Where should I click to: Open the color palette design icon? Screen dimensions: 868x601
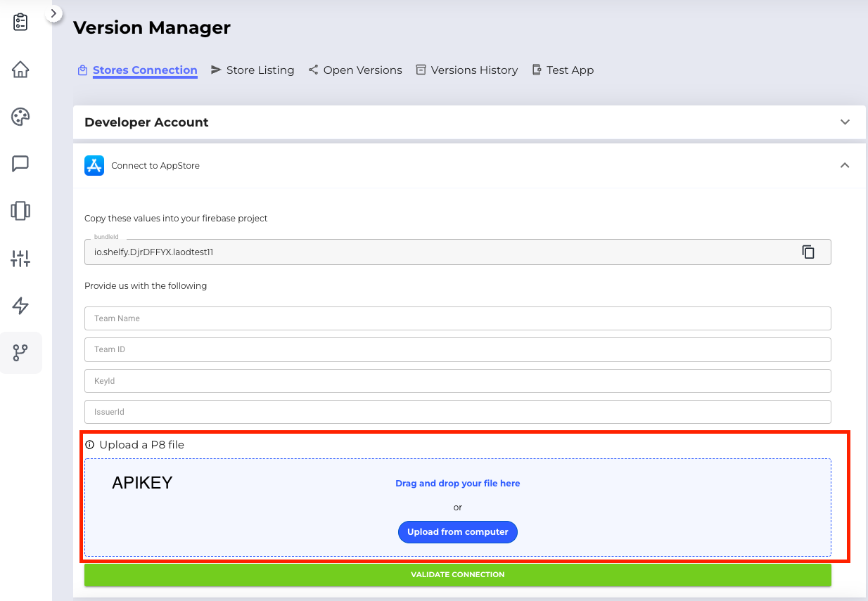tap(20, 117)
